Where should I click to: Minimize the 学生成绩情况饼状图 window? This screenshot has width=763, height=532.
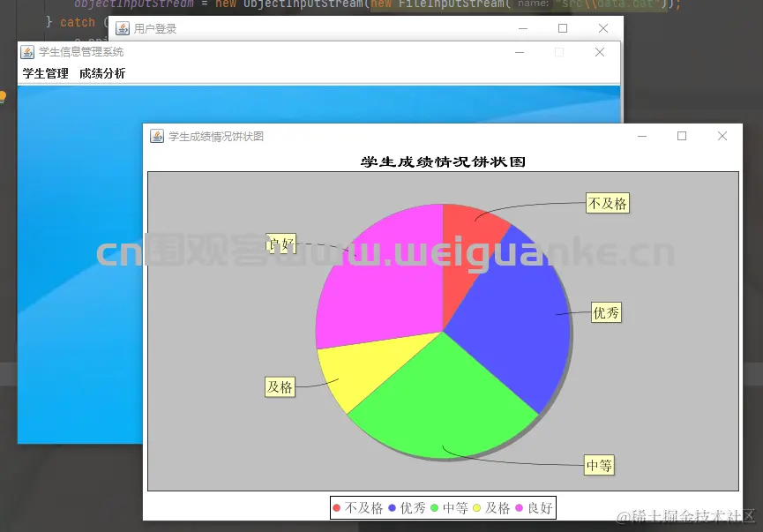[642, 136]
